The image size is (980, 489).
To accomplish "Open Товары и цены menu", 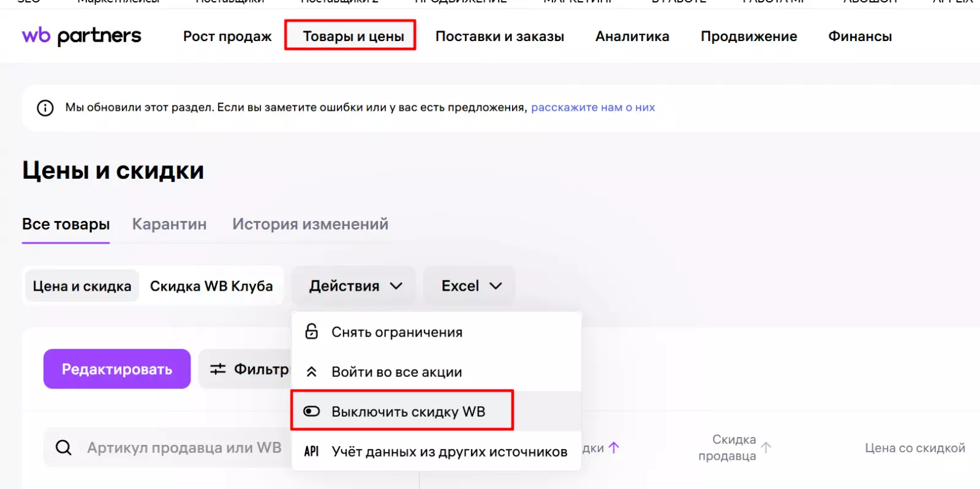I will click(x=353, y=36).
